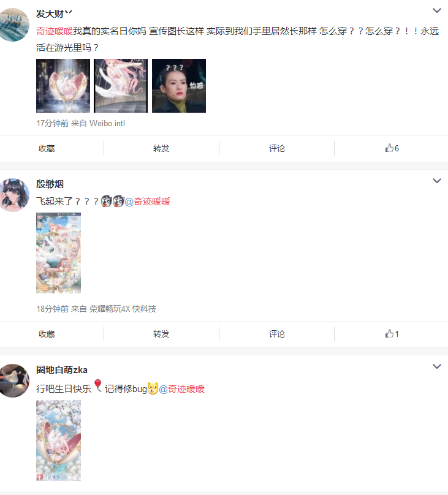The width and height of the screenshot is (448, 495).
Task: Open 殷缈烟's anime girl avatar
Action: pyautogui.click(x=13, y=195)
